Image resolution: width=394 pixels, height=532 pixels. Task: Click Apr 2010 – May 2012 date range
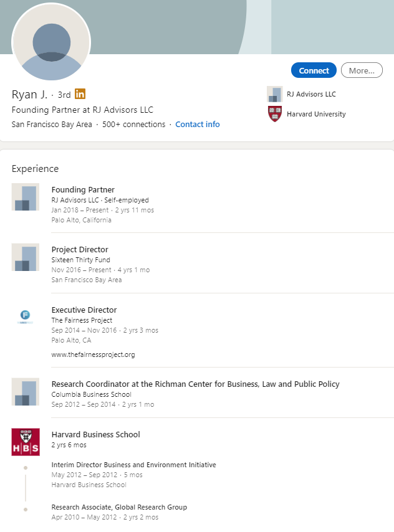tap(84, 518)
